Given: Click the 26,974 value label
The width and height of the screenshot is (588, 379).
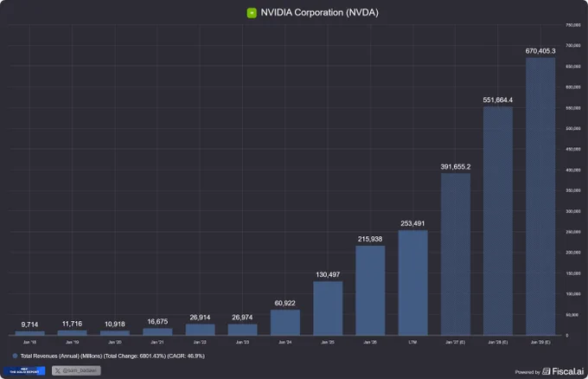Looking at the screenshot, I should [242, 318].
